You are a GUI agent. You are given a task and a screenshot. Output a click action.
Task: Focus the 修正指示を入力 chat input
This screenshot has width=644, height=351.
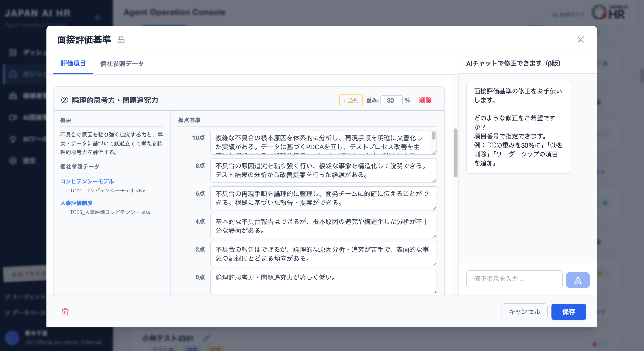[514, 279]
